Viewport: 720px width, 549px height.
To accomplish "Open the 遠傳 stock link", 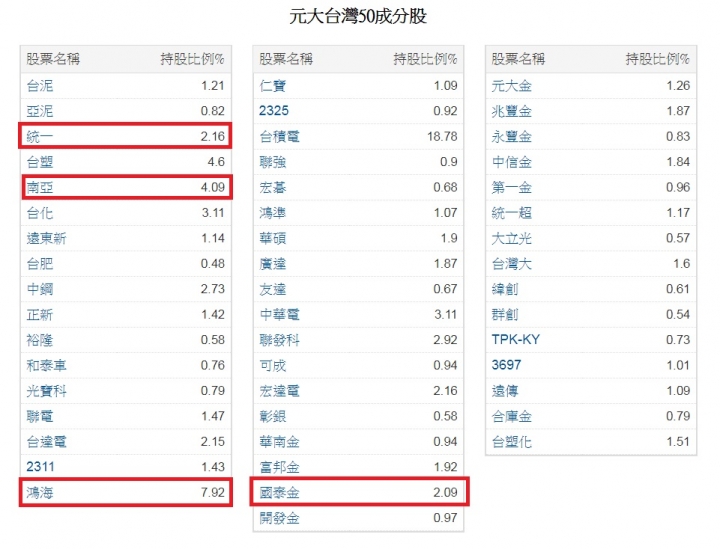I will pos(505,391).
